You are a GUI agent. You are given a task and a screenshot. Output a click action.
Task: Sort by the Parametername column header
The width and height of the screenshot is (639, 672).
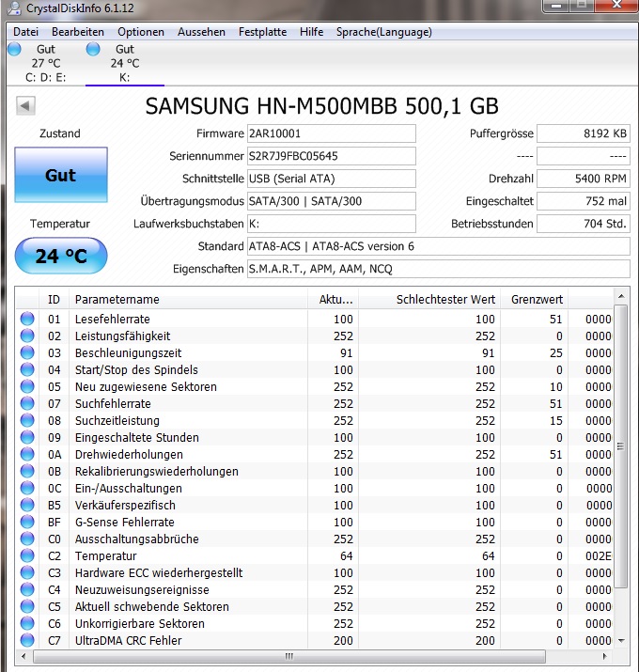[x=188, y=299]
